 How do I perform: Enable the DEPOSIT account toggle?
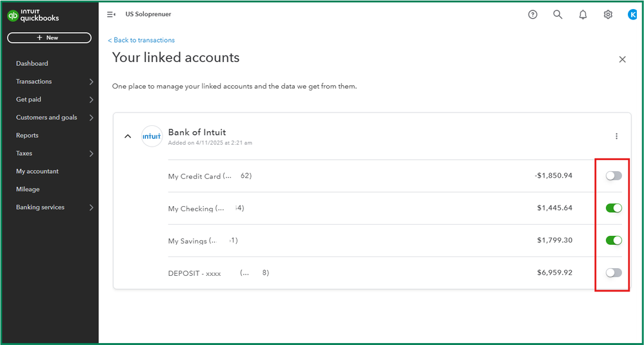click(x=614, y=273)
